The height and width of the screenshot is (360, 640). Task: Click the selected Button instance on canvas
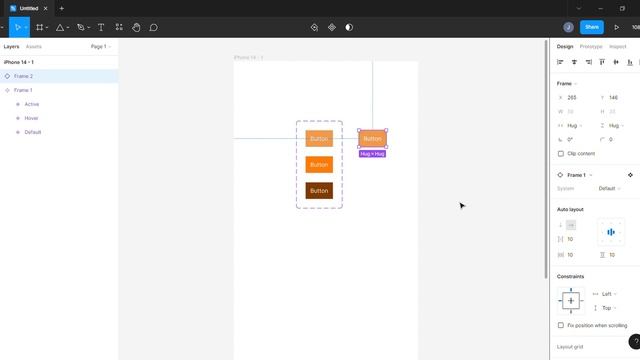coord(372,139)
